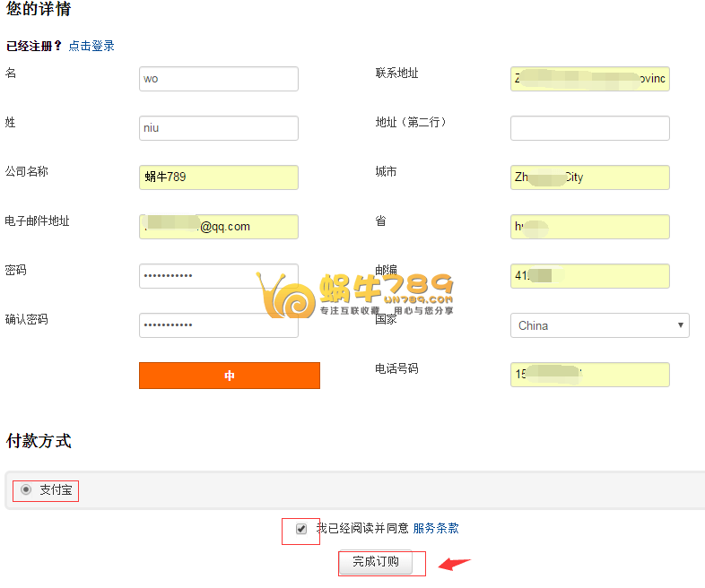Screen dimensions: 705x588
Task: Click the 名 first name input field
Action: point(218,79)
